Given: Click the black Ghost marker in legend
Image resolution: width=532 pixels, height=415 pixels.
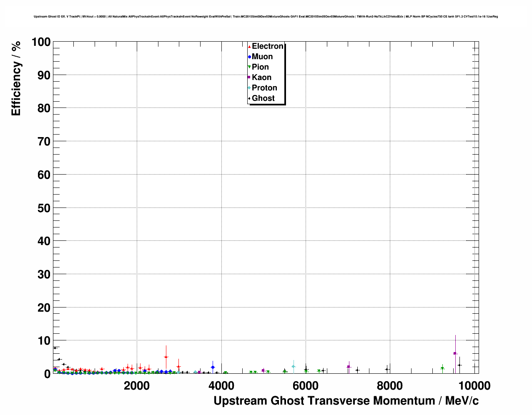Looking at the screenshot, I should click(x=249, y=98).
